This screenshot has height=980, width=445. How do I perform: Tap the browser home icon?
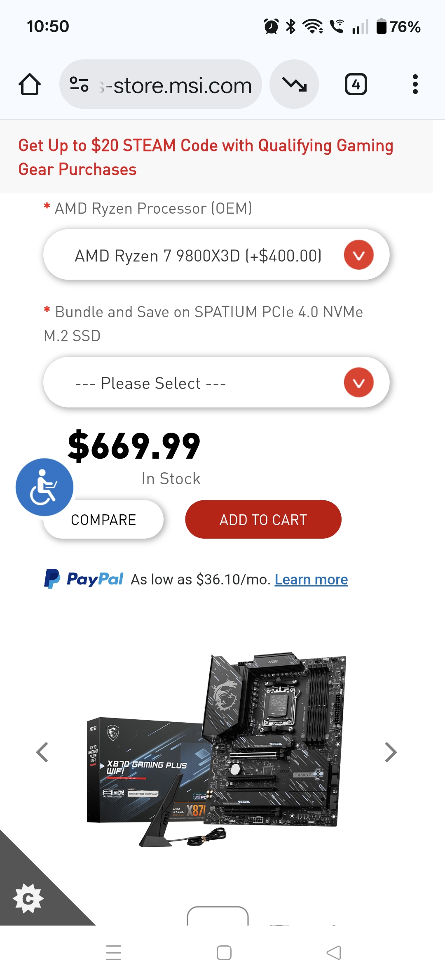(30, 85)
